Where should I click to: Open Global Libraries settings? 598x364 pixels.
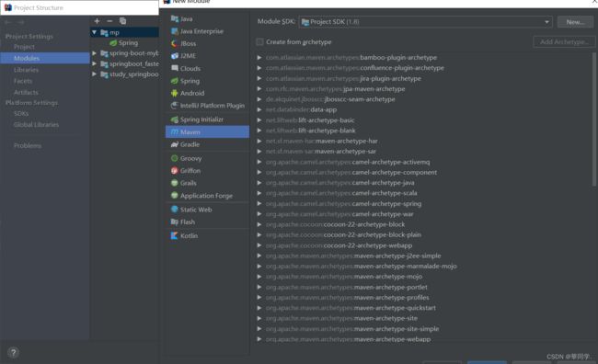tap(36, 125)
